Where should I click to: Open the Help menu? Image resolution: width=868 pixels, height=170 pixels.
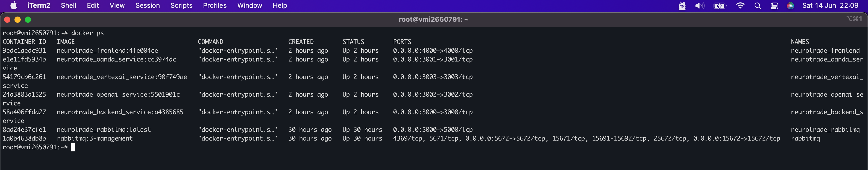(x=280, y=5)
